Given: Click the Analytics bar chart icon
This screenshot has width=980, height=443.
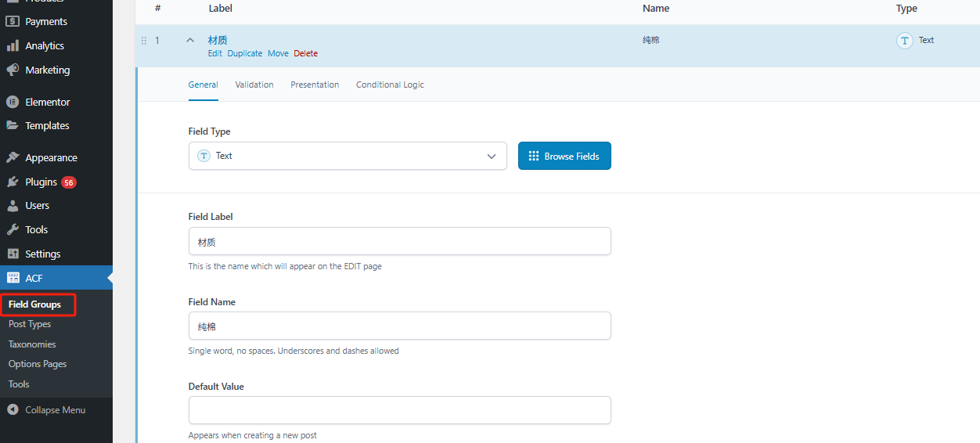Looking at the screenshot, I should click(13, 45).
